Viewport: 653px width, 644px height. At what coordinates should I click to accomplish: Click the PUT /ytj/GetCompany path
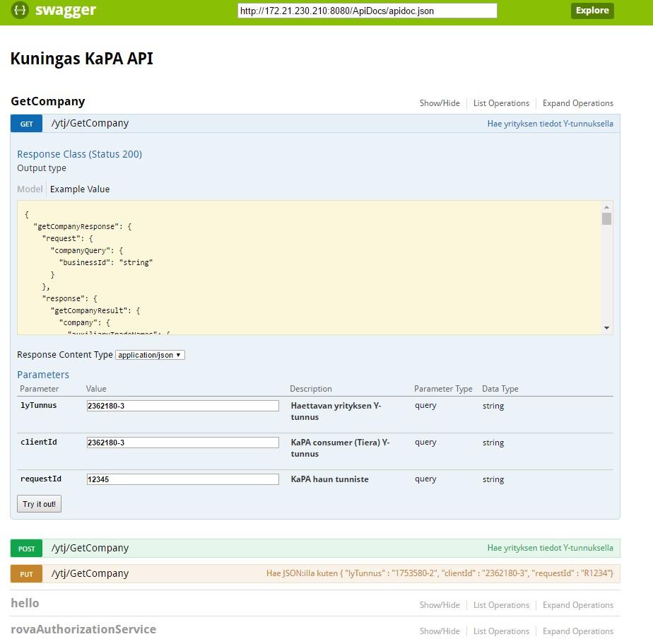click(90, 573)
